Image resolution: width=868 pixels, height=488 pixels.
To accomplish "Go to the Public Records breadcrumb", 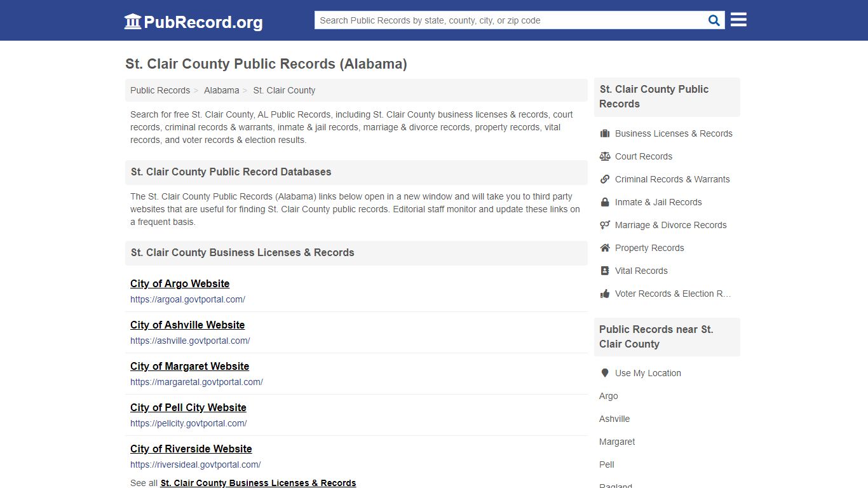I will 160,90.
